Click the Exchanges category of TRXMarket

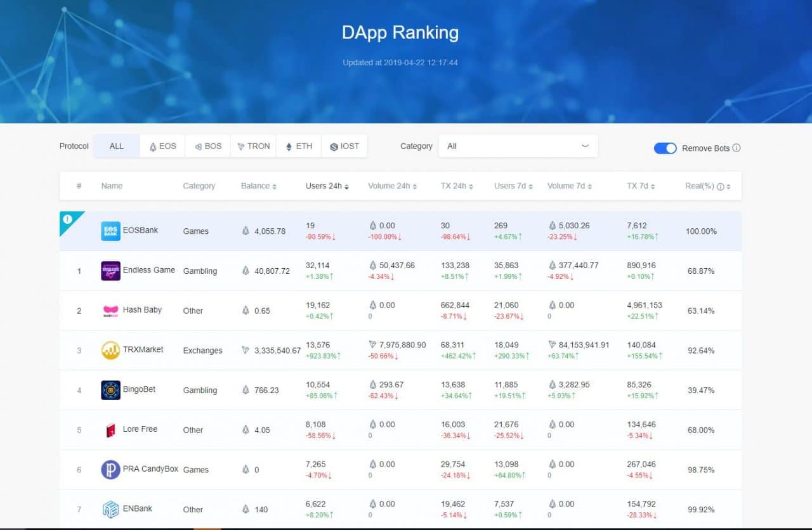click(x=203, y=351)
